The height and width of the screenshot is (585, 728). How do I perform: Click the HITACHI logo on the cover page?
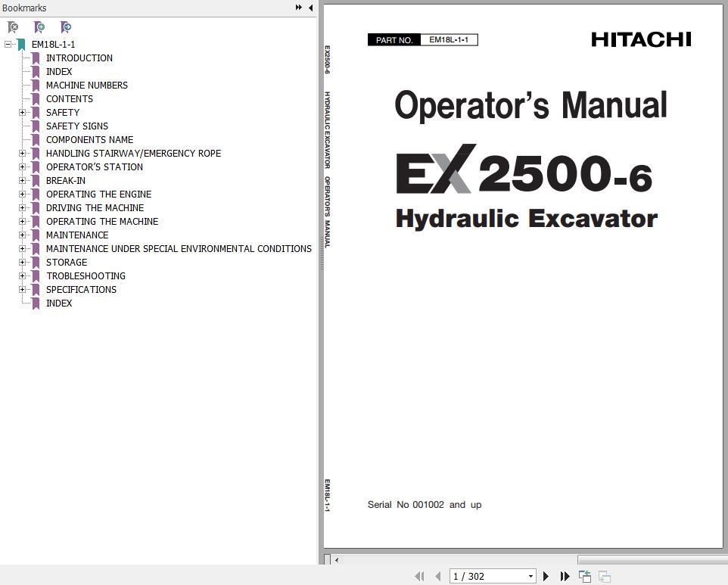point(641,39)
